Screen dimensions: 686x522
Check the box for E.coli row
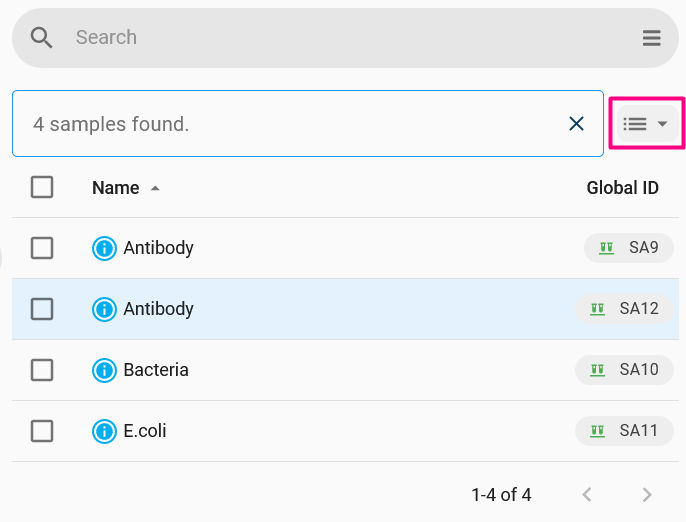point(42,431)
